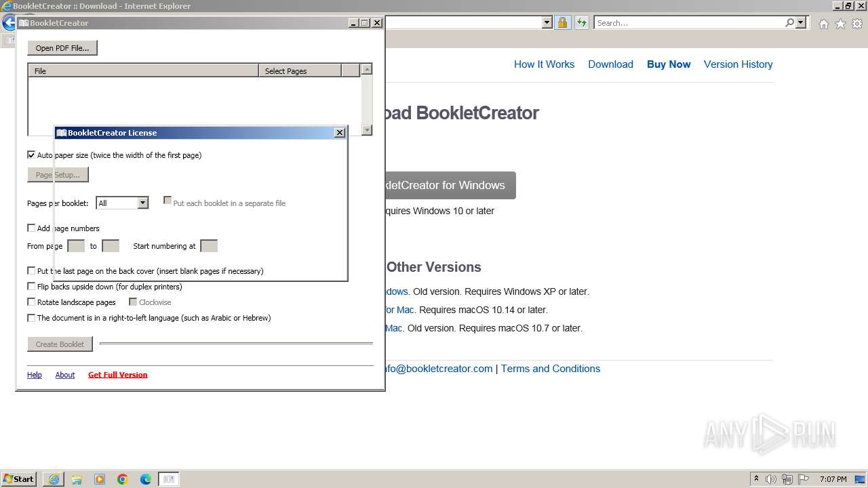The height and width of the screenshot is (488, 868).
Task: Enable the Add page numbers checkbox
Action: click(31, 228)
